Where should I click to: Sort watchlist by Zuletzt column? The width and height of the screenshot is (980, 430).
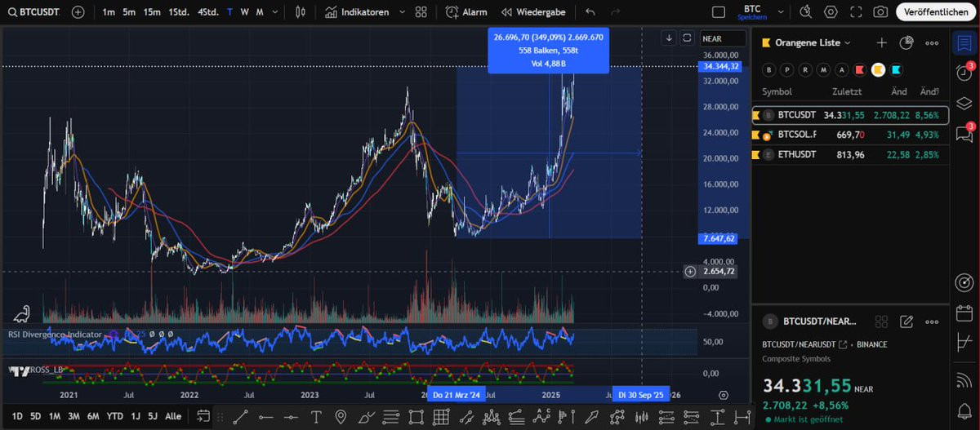[847, 91]
